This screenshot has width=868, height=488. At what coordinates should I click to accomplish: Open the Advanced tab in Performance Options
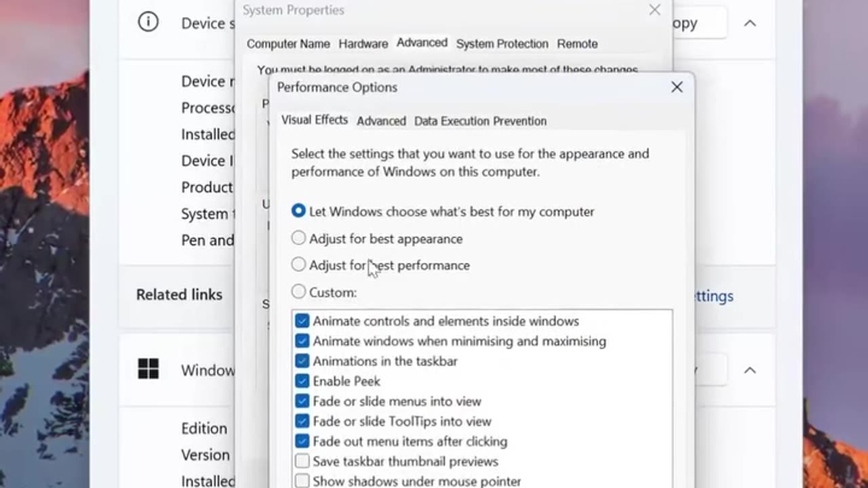point(381,121)
